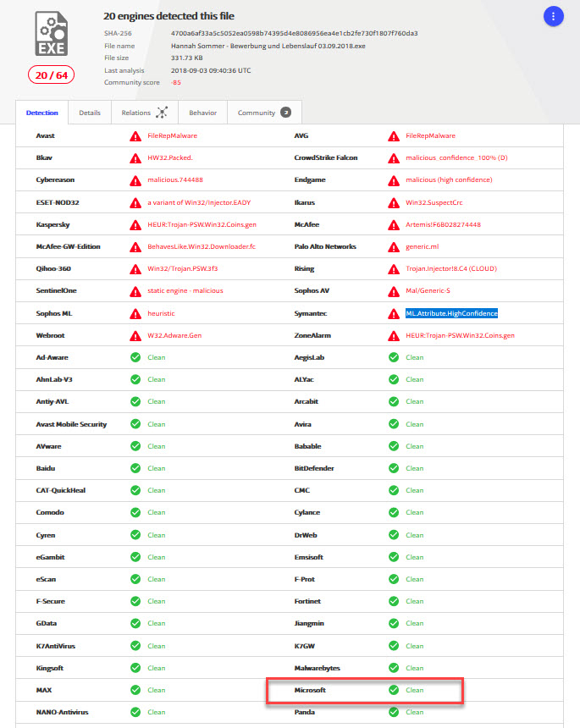580x728 pixels.
Task: Click the ESET-NOD32 Win32/Injector.EADY result
Action: (x=199, y=202)
